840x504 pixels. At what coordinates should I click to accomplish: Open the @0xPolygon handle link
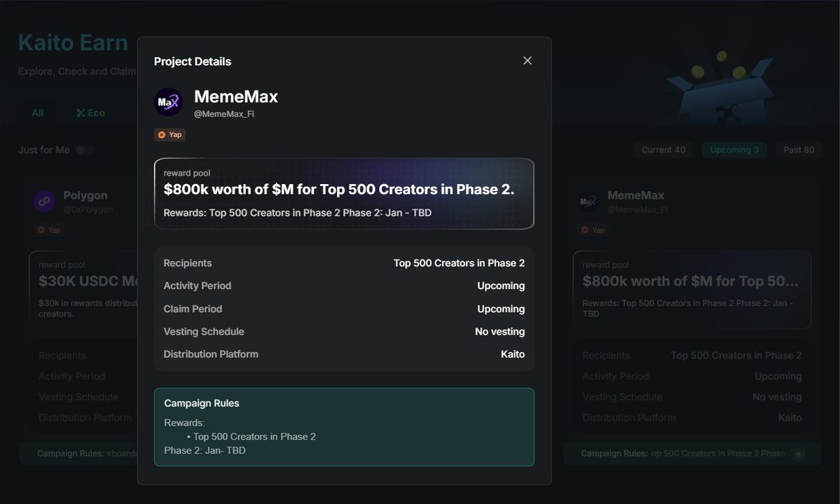pos(88,209)
